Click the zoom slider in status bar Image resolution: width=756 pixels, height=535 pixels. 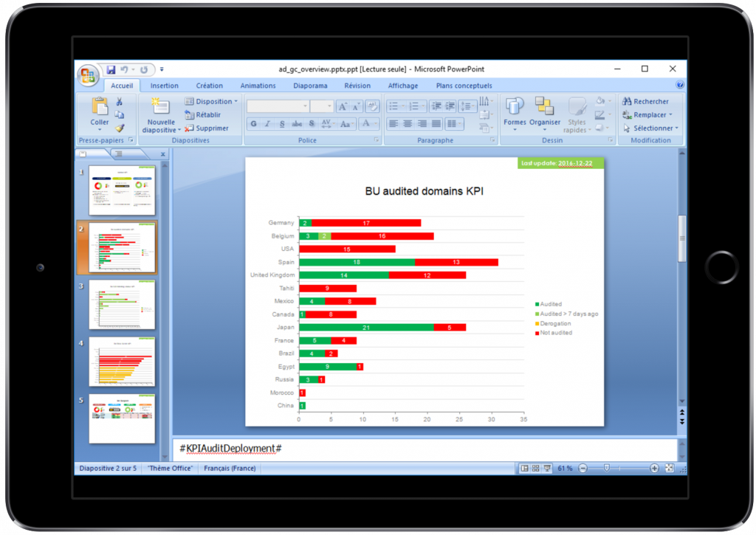tap(607, 469)
